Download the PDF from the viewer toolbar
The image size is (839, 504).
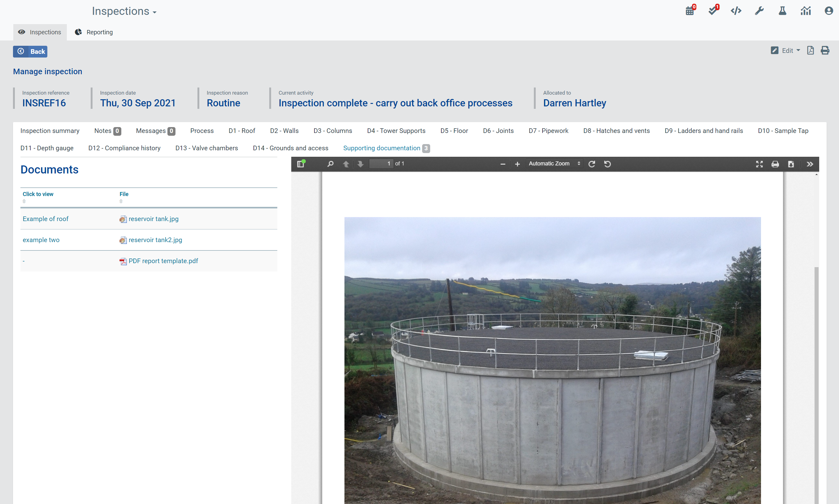coord(791,164)
